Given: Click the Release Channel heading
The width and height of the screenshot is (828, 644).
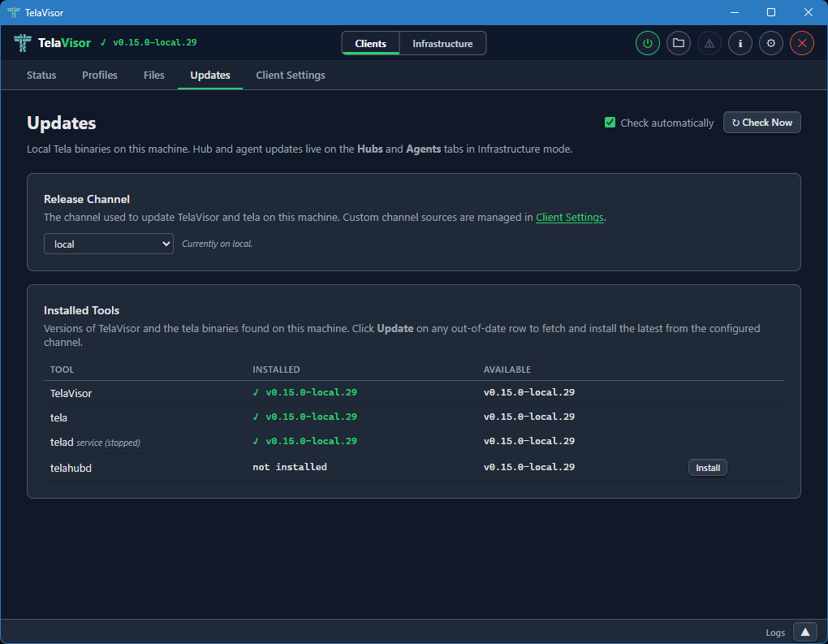Looking at the screenshot, I should (87, 199).
